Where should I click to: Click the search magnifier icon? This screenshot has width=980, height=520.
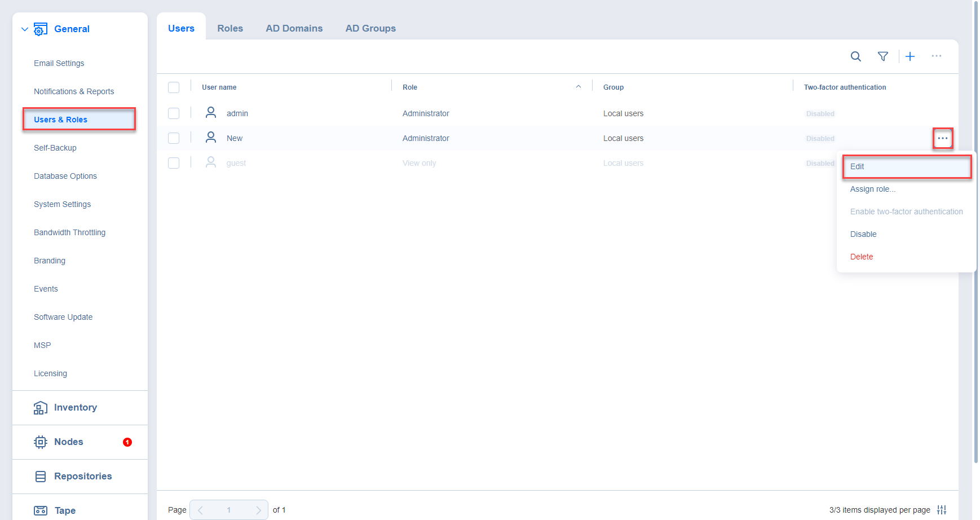[855, 56]
